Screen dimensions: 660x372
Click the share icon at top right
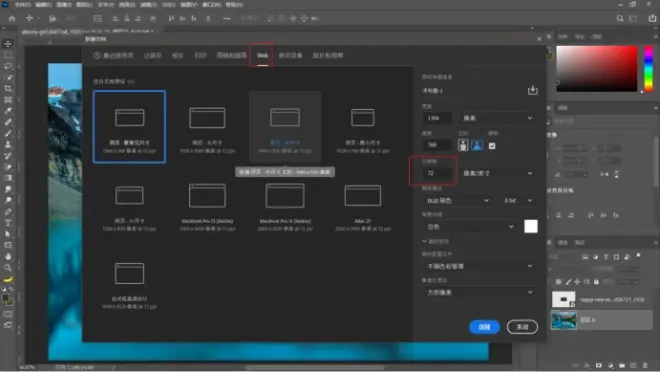pyautogui.click(x=652, y=19)
